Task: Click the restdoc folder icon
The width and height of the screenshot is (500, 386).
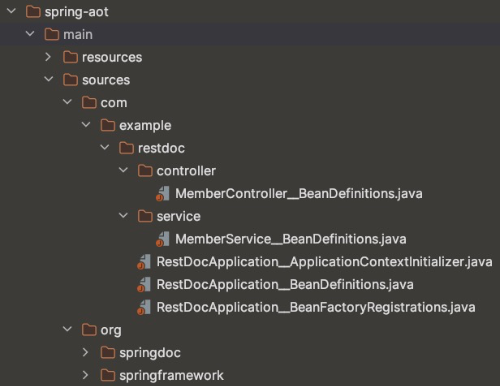Action: [126, 148]
